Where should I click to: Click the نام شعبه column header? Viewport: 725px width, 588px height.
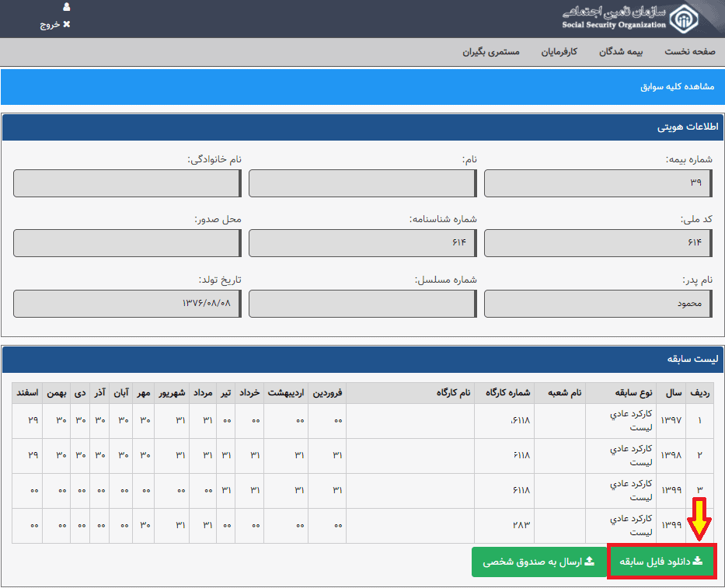[560, 393]
